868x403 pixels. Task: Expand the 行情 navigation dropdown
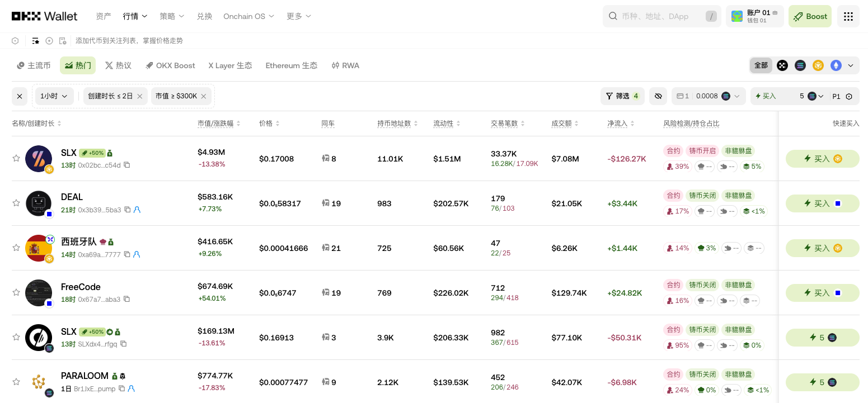coord(135,16)
